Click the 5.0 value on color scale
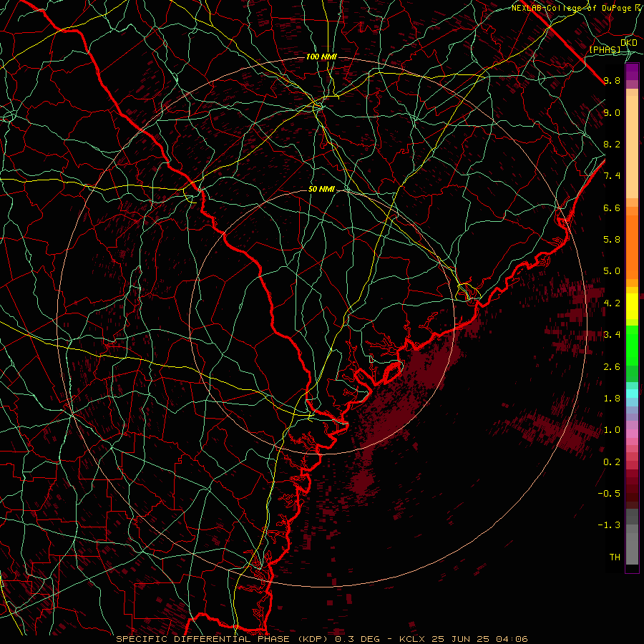The height and width of the screenshot is (644, 644). point(612,271)
